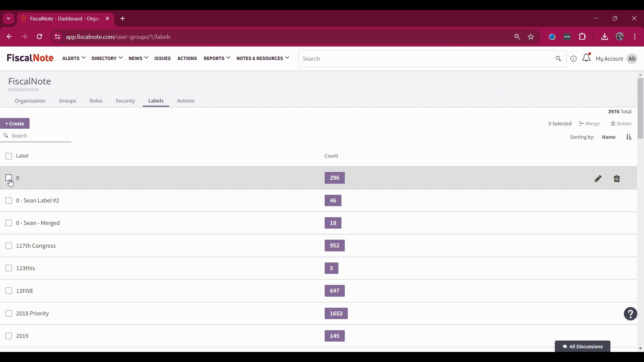Switch to the Roles tab

point(96,101)
